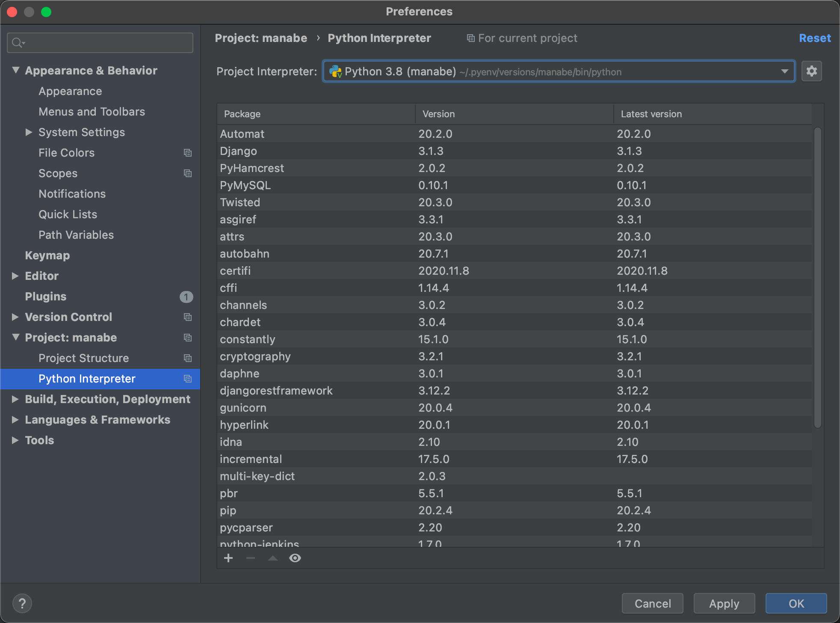Open the Project Interpreter dropdown
The width and height of the screenshot is (840, 623).
click(x=784, y=71)
